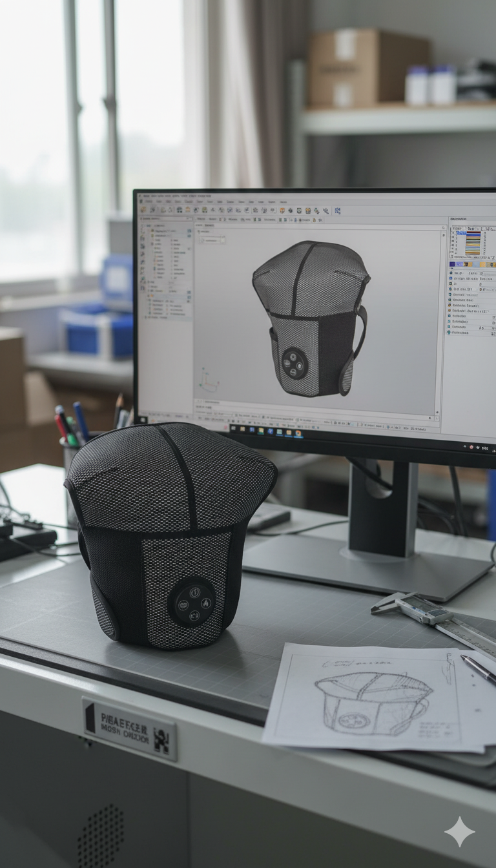Select the top tool in the left vertical strip
This screenshot has width=496, height=868.
[142, 229]
